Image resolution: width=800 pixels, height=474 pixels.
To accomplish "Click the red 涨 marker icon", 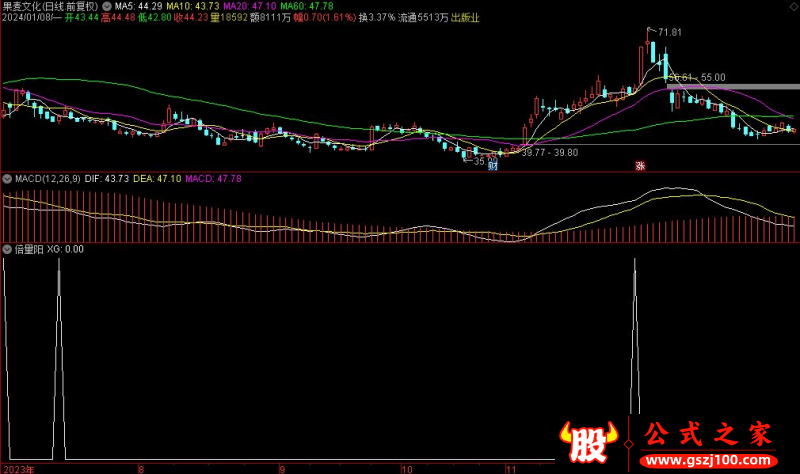I will (x=640, y=166).
